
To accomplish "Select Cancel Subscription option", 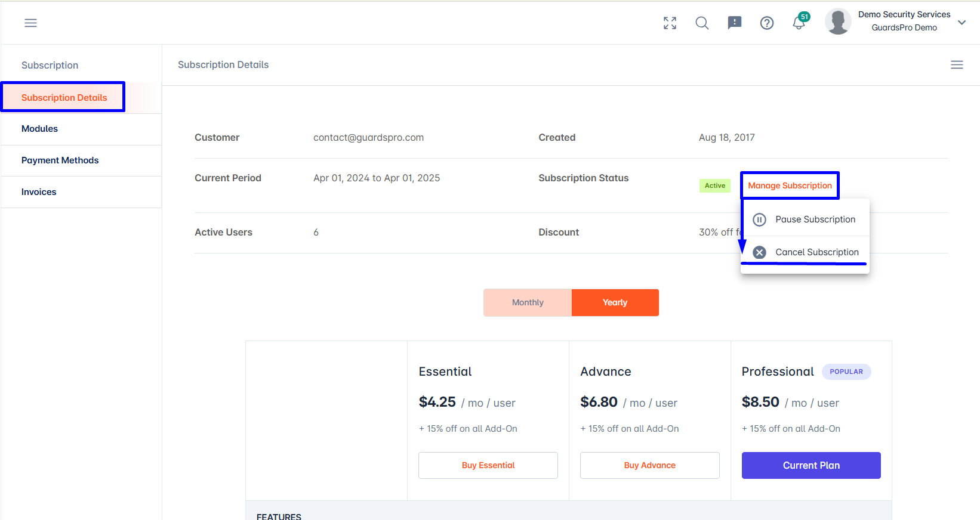I will pyautogui.click(x=816, y=252).
